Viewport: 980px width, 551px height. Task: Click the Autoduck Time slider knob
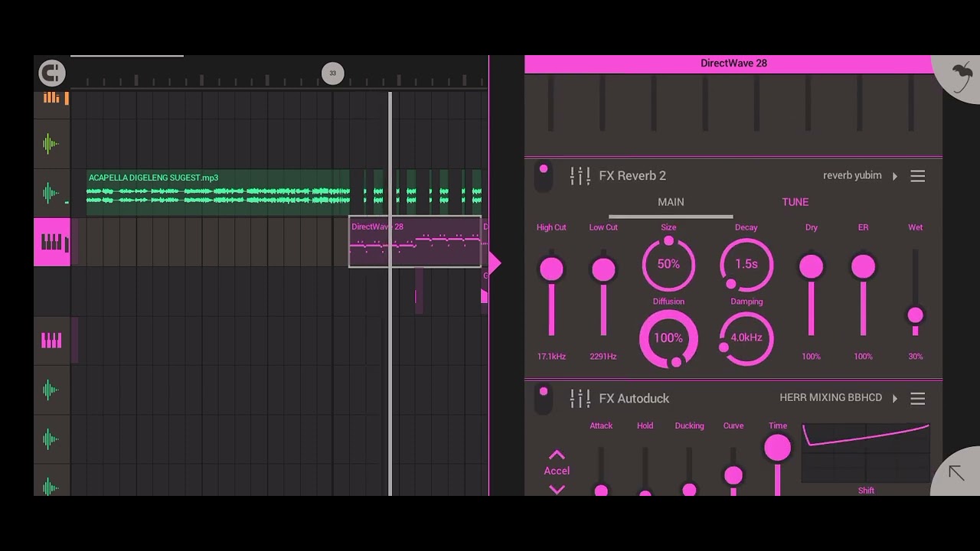pos(777,448)
